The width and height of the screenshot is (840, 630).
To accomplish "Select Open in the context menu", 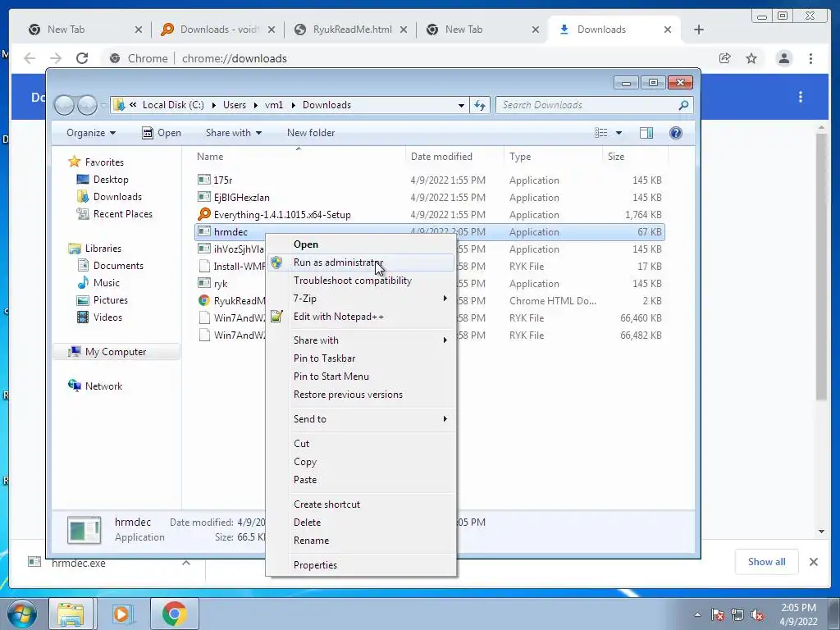I will [361, 244].
